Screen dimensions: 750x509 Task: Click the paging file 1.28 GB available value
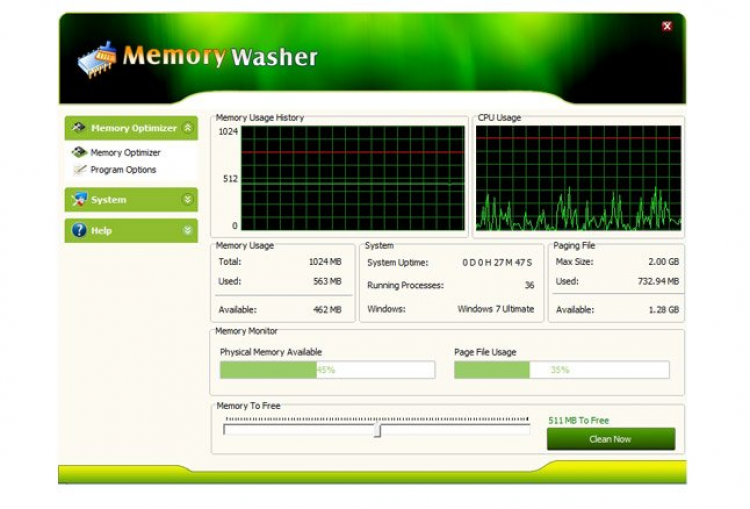click(x=663, y=310)
